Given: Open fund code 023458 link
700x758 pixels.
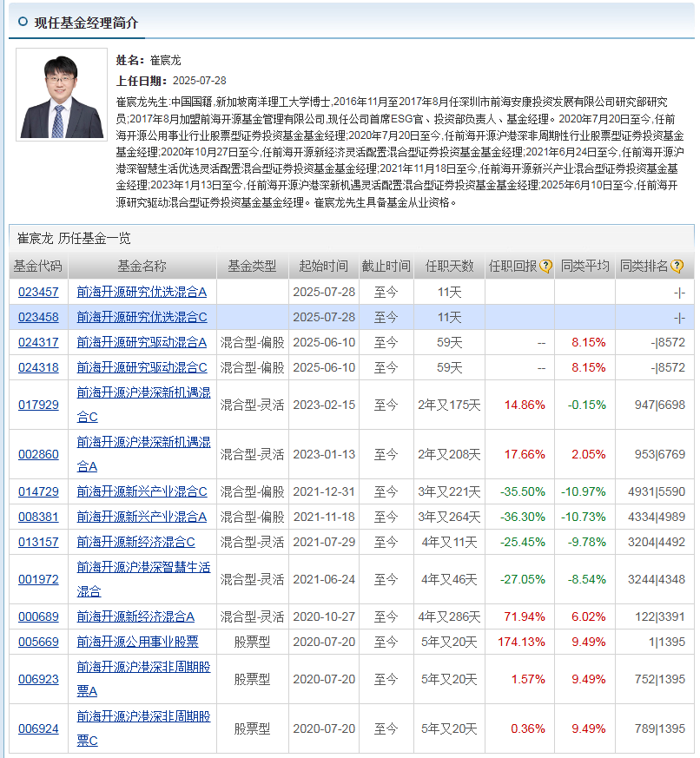Looking at the screenshot, I should point(38,317).
